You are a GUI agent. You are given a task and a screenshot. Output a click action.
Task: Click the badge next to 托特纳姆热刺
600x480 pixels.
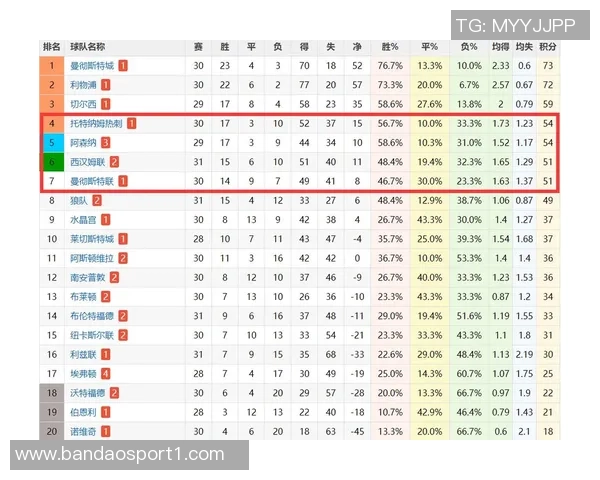coord(131,124)
